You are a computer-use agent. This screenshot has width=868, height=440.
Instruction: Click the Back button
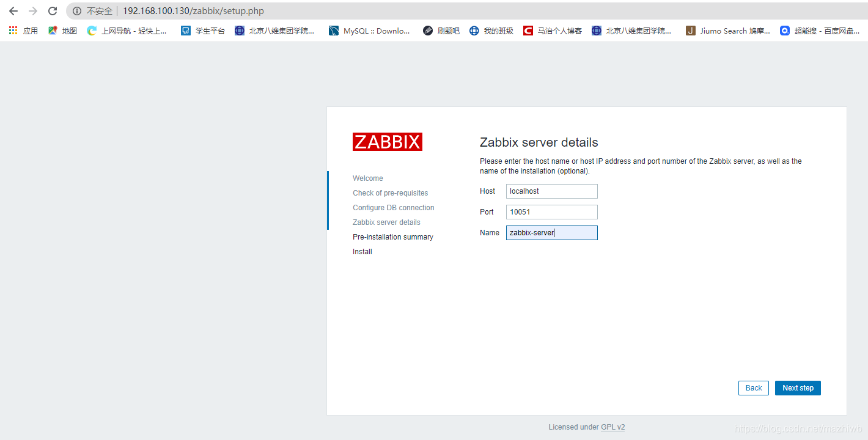coord(754,388)
